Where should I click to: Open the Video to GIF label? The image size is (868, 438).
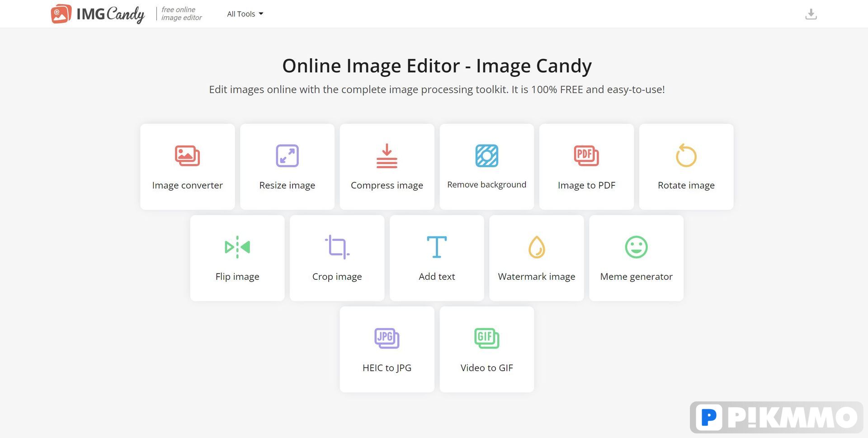point(487,368)
